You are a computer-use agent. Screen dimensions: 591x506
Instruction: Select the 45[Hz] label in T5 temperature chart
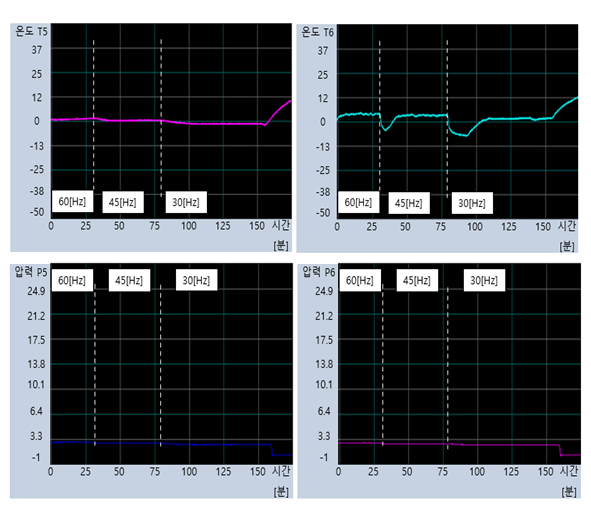pos(123,202)
